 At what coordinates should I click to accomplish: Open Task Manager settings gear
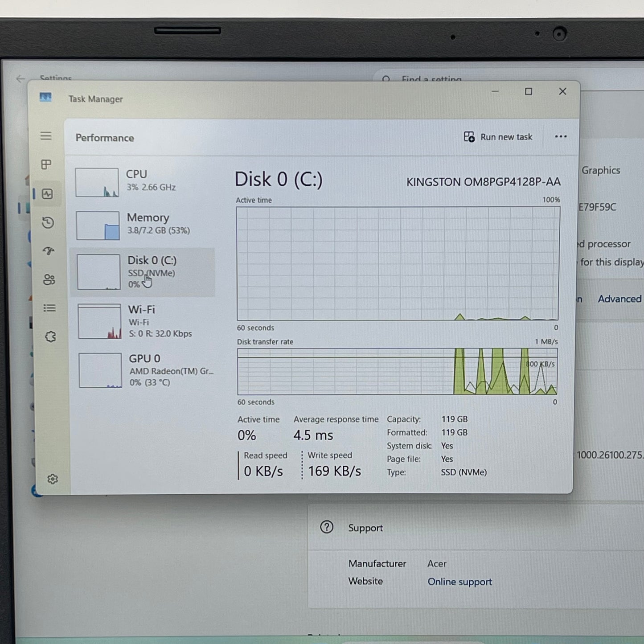(53, 479)
